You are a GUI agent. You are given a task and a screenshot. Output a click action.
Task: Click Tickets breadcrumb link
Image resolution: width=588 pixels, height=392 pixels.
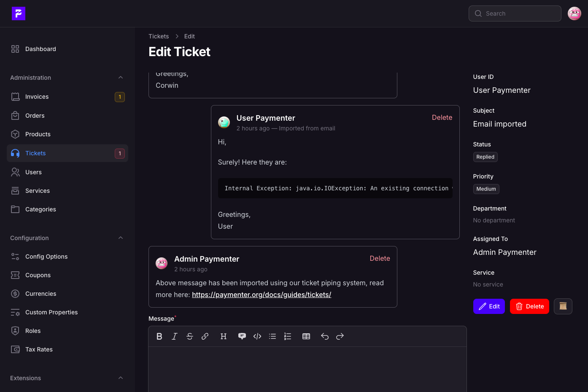pos(159,36)
